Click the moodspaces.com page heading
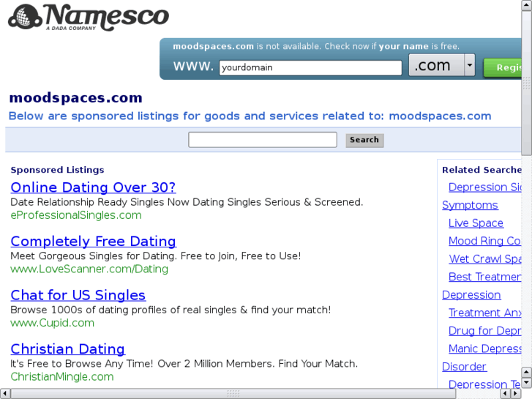Viewport: 532px width, 399px height. 75,98
